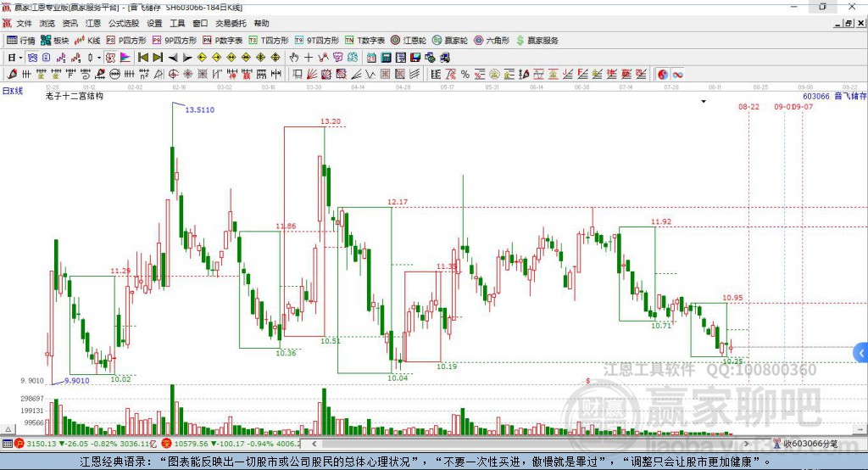Open the 帮助 menu

[261, 23]
